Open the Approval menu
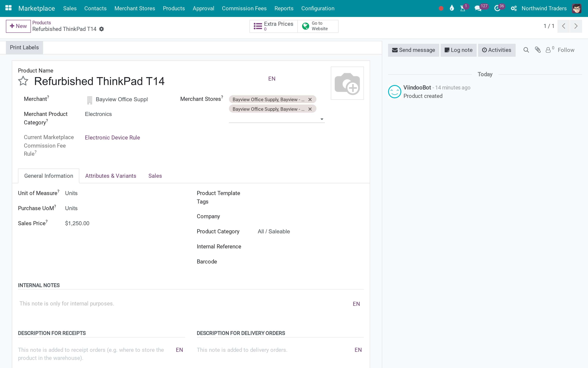Screen dimensions: 588x368 [x=203, y=8]
